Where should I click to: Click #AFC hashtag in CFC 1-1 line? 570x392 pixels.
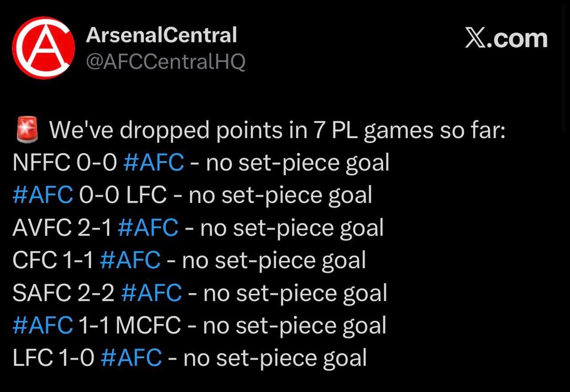tap(130, 260)
